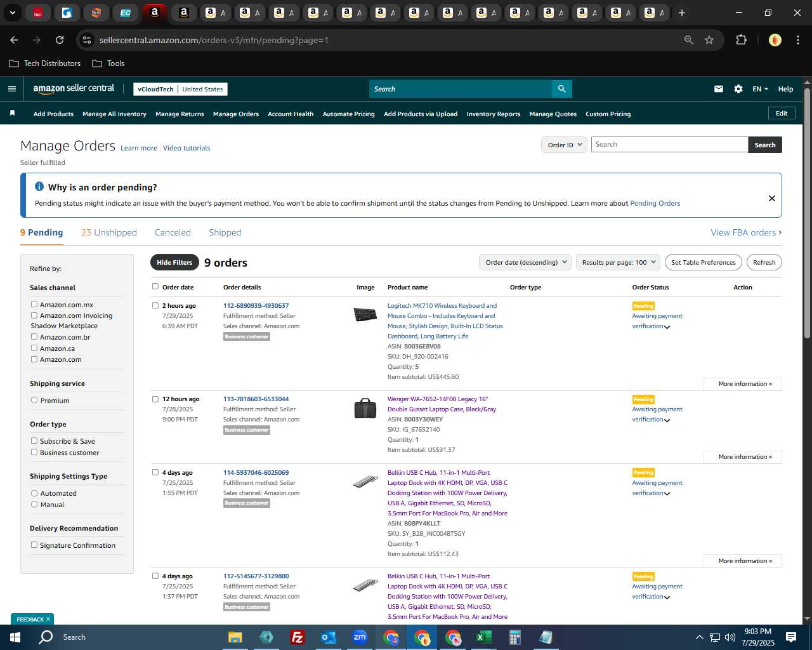This screenshot has height=650, width=812.
Task: Open the mail messages icon
Action: pos(719,89)
